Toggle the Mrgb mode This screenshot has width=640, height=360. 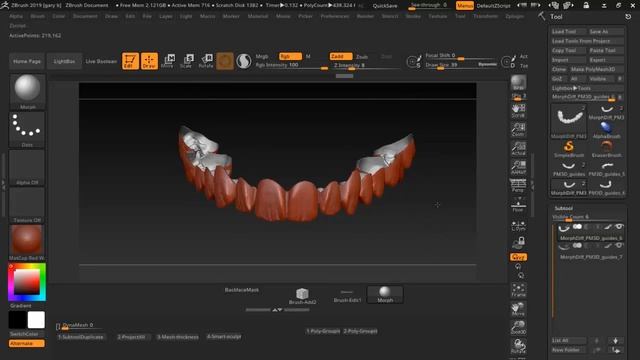click(x=262, y=56)
